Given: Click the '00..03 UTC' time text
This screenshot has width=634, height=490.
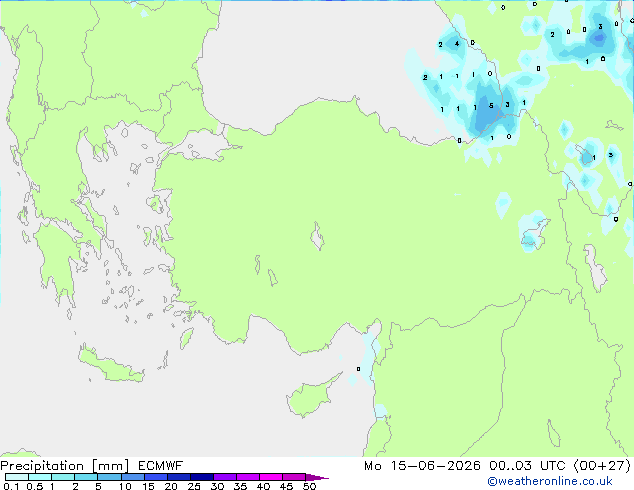Looking at the screenshot, I should (527, 466).
